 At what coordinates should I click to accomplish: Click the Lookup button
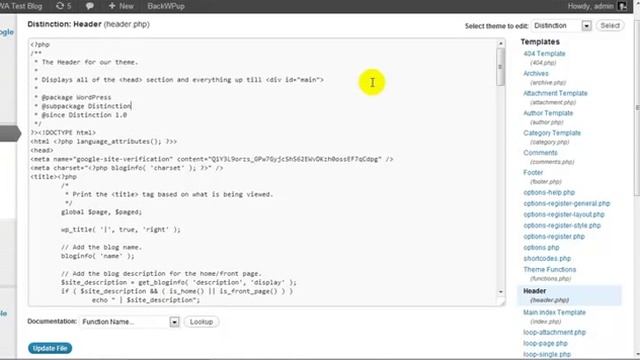tap(201, 322)
